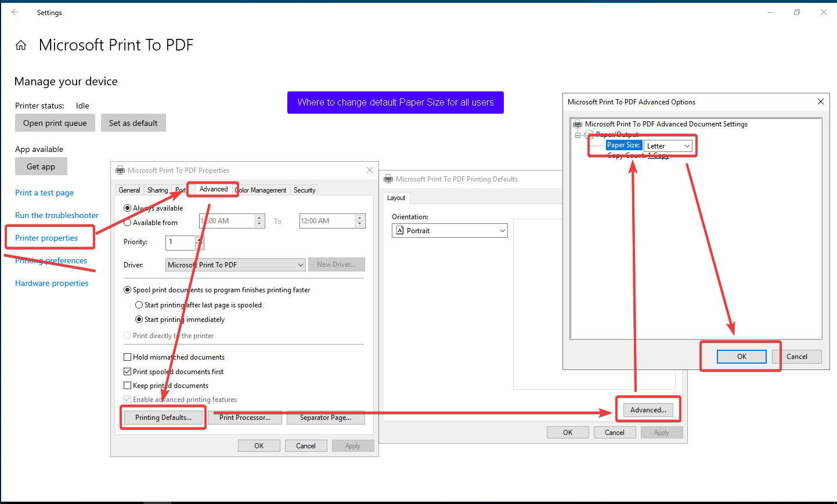837x504 pixels.
Task: Select Paper Size tree item
Action: tap(624, 145)
